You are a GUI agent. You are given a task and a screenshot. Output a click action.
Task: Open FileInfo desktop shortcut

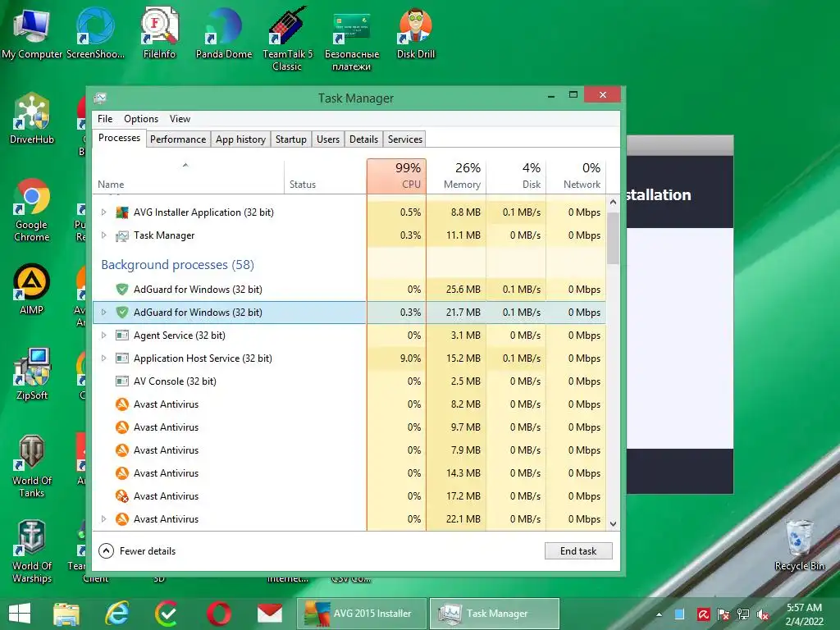point(159,33)
